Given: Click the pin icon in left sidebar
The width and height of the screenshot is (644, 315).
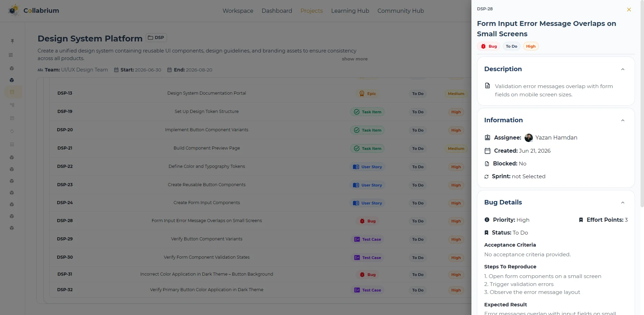Looking at the screenshot, I should (12, 41).
